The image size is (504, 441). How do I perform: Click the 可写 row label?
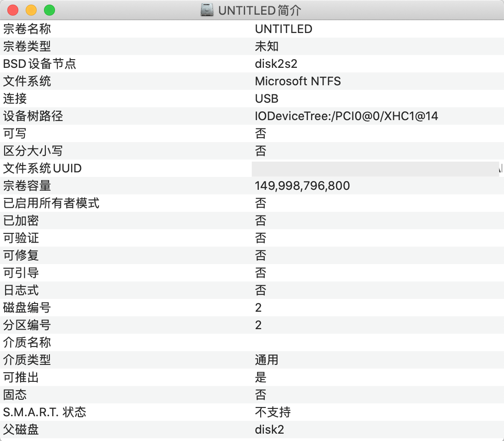(15, 133)
